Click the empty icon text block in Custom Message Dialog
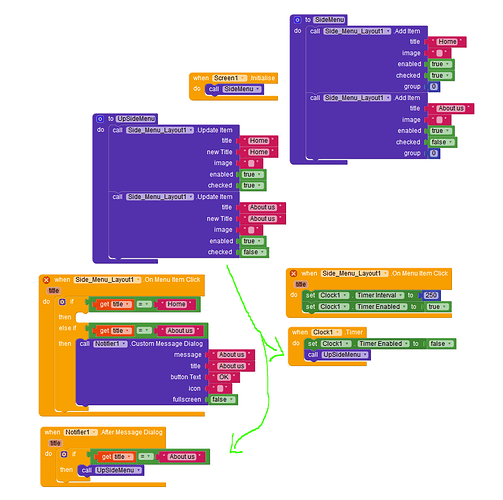The height and width of the screenshot is (500, 503). pos(220,388)
